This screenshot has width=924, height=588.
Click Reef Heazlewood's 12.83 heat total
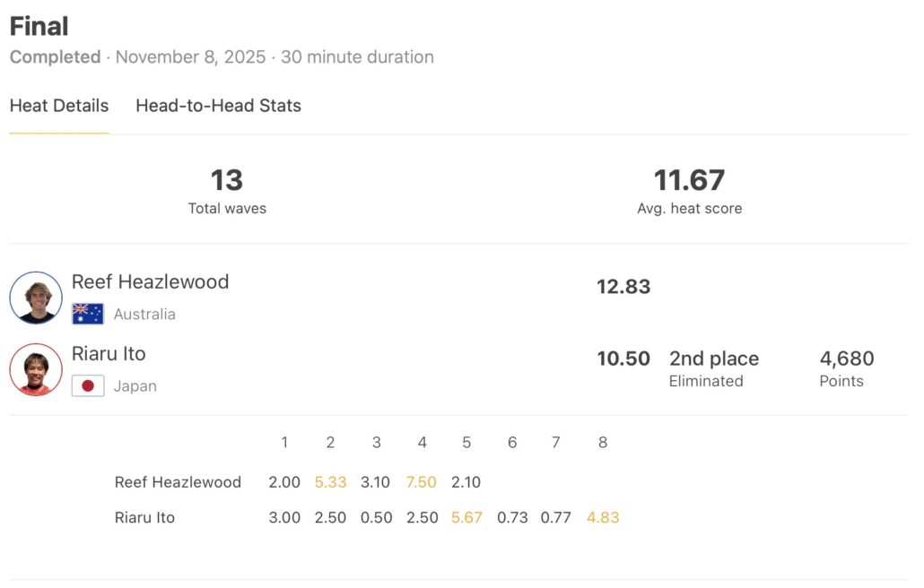(x=623, y=287)
